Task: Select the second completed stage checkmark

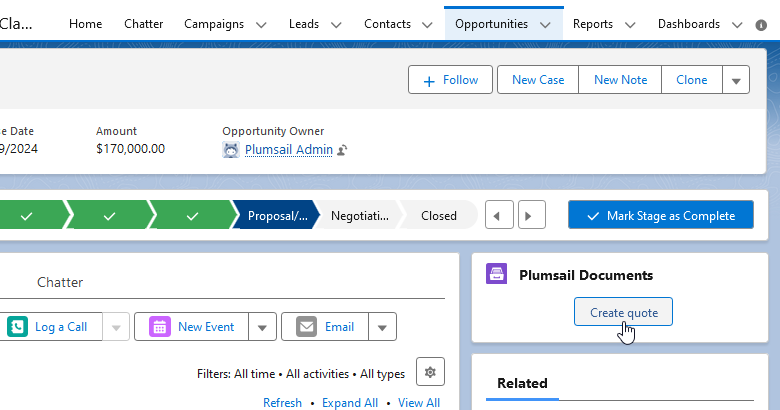Action: pos(109,215)
